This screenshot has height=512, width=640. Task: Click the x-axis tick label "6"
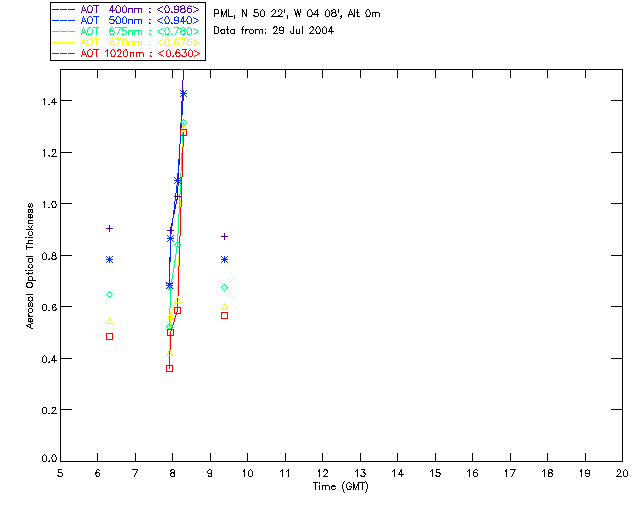coord(98,474)
